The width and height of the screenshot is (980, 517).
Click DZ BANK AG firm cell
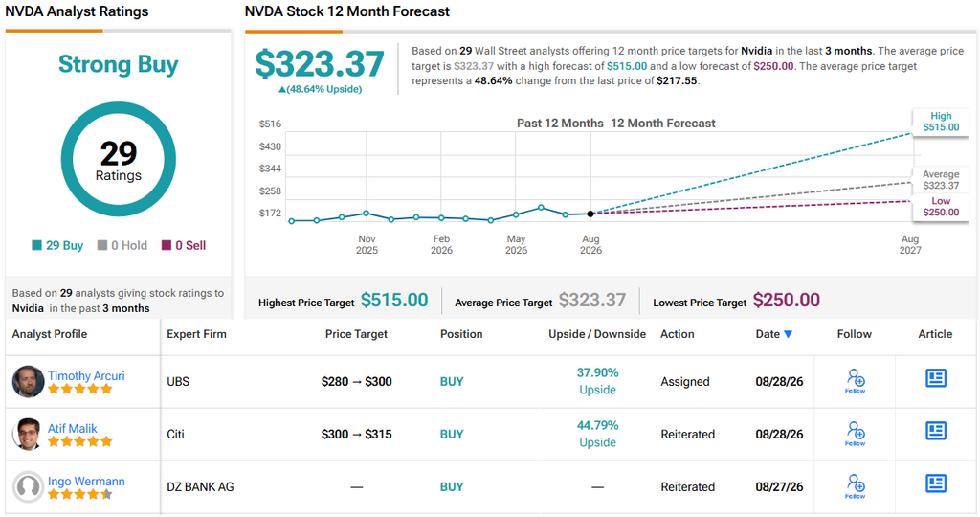click(200, 486)
